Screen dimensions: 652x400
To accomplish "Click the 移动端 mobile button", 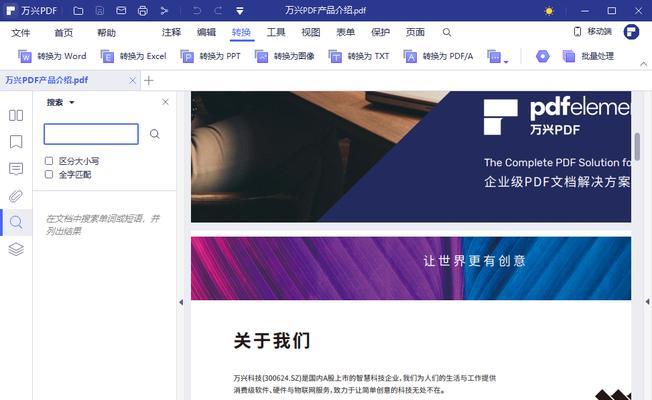I will pyautogui.click(x=593, y=32).
